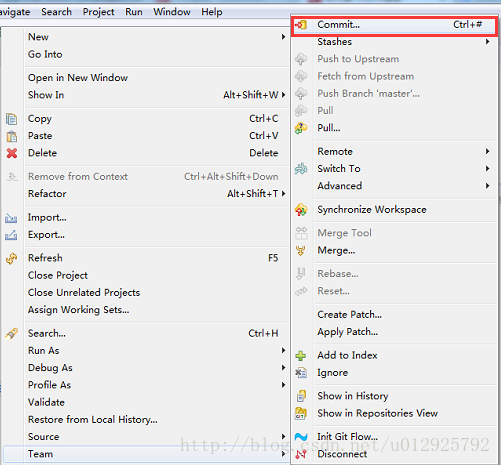Click the Push Branch 'master' icon
The image size is (501, 465).
tap(301, 94)
